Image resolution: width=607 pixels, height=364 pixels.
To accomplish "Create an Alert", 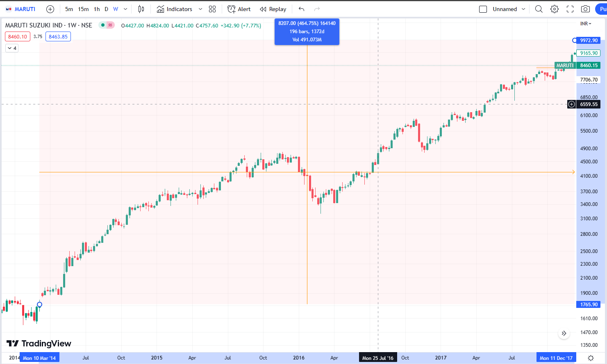I will point(239,9).
